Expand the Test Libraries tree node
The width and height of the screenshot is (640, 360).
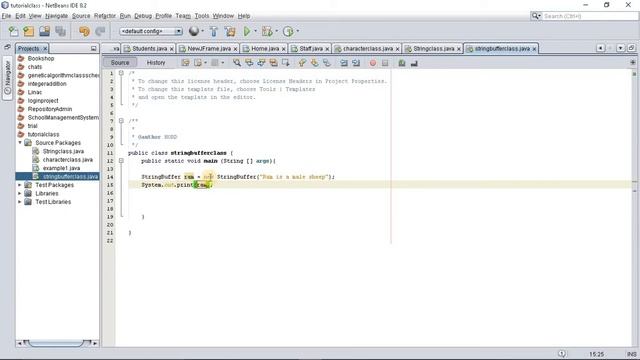coord(20,202)
